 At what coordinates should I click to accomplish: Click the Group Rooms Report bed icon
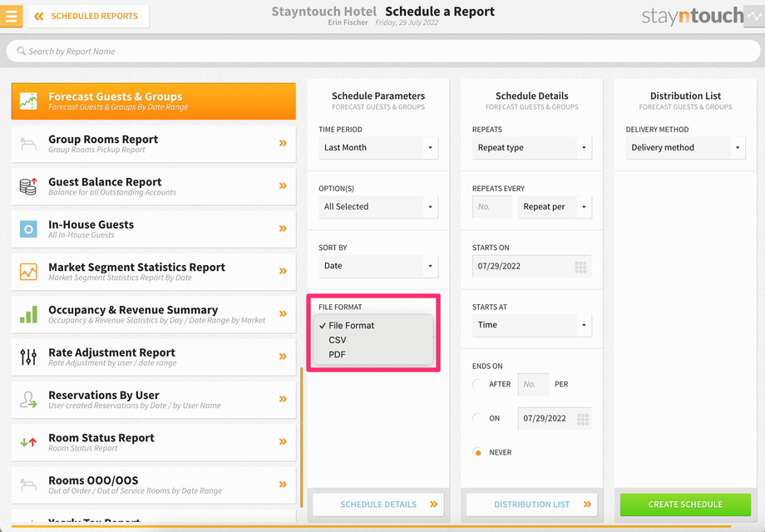click(x=28, y=144)
